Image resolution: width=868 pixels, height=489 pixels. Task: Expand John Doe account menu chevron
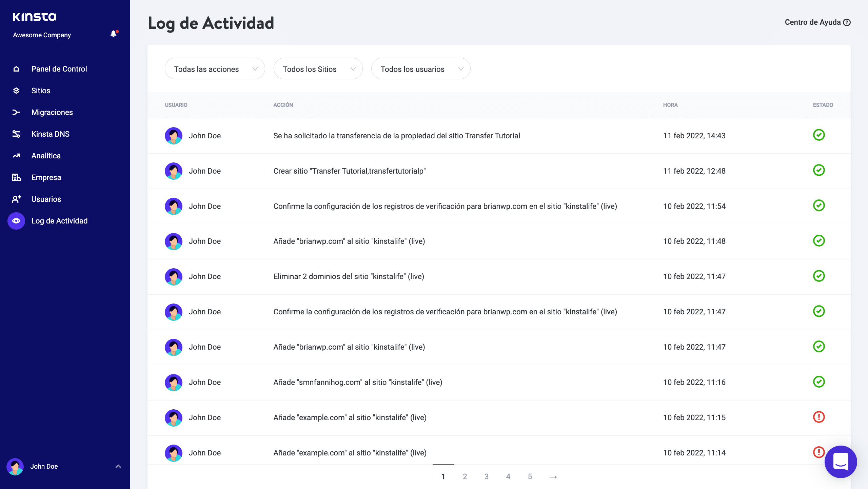coord(118,467)
